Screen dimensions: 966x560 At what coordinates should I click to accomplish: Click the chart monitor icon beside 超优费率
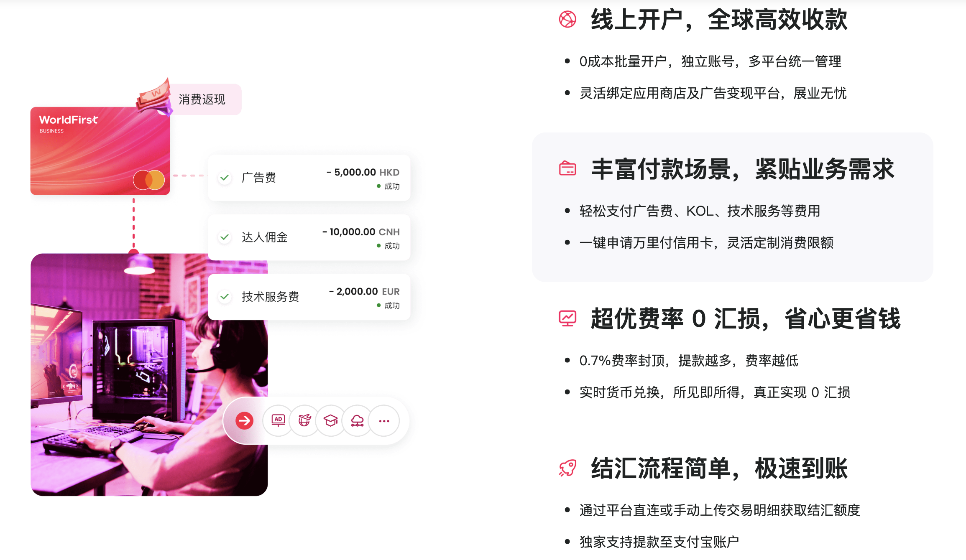(x=567, y=318)
